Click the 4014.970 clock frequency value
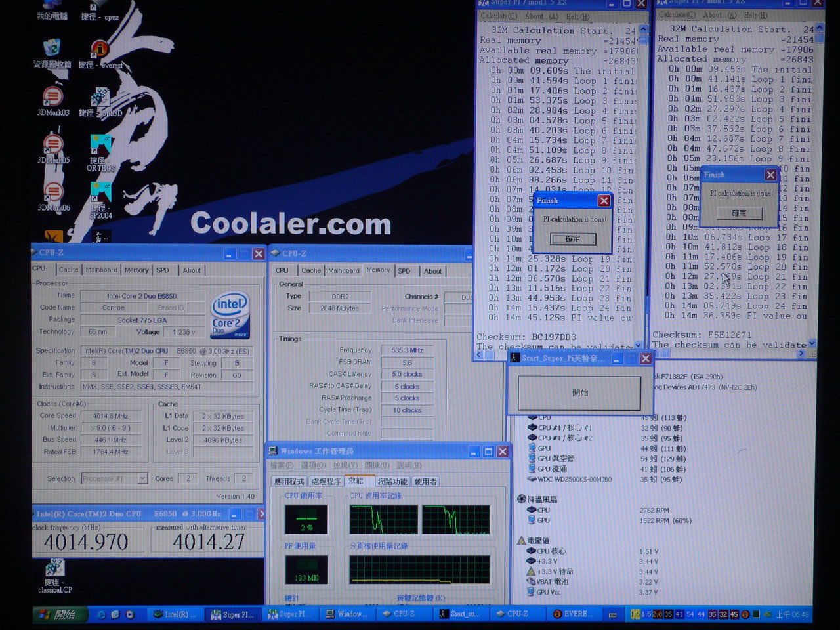This screenshot has height=630, width=840. [x=86, y=542]
